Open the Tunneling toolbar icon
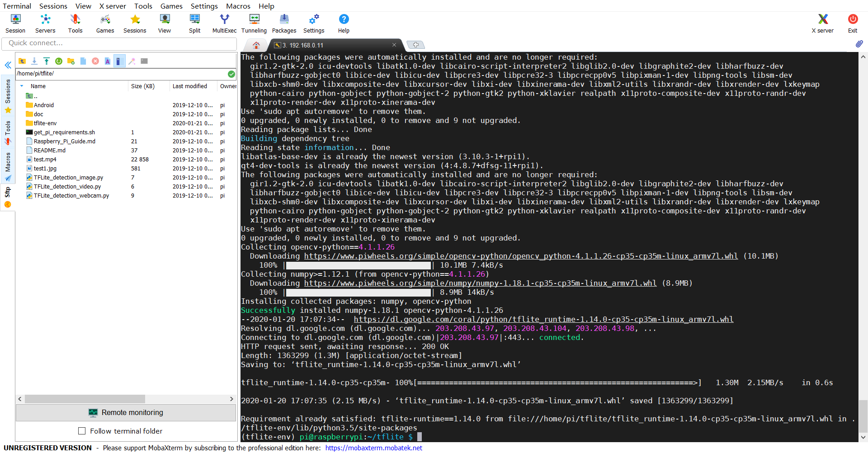The width and height of the screenshot is (868, 453). 254,24
